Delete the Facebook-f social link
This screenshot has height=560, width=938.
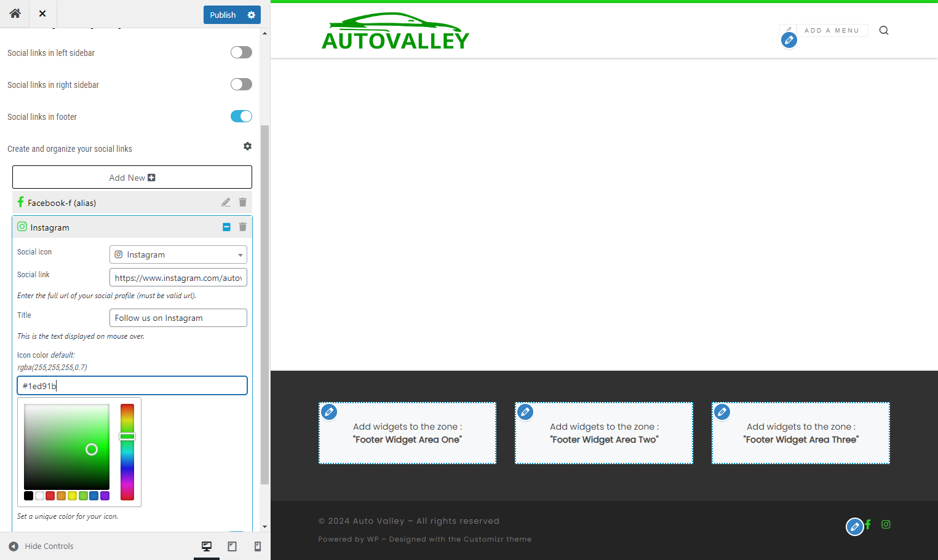click(x=242, y=202)
